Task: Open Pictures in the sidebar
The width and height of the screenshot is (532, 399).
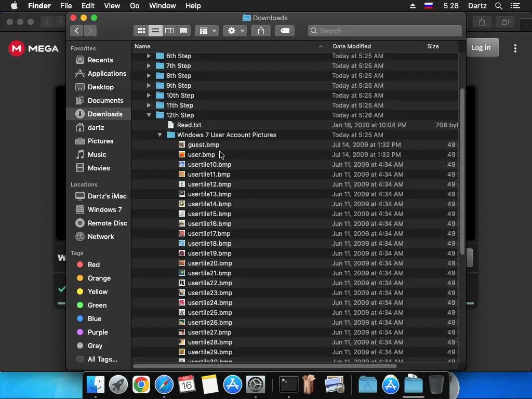Action: (98, 141)
